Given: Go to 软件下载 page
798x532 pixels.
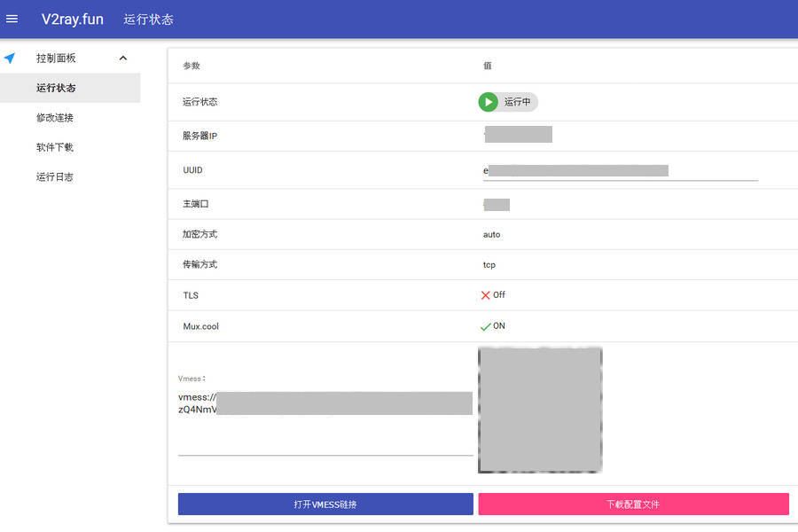Looking at the screenshot, I should click(55, 147).
